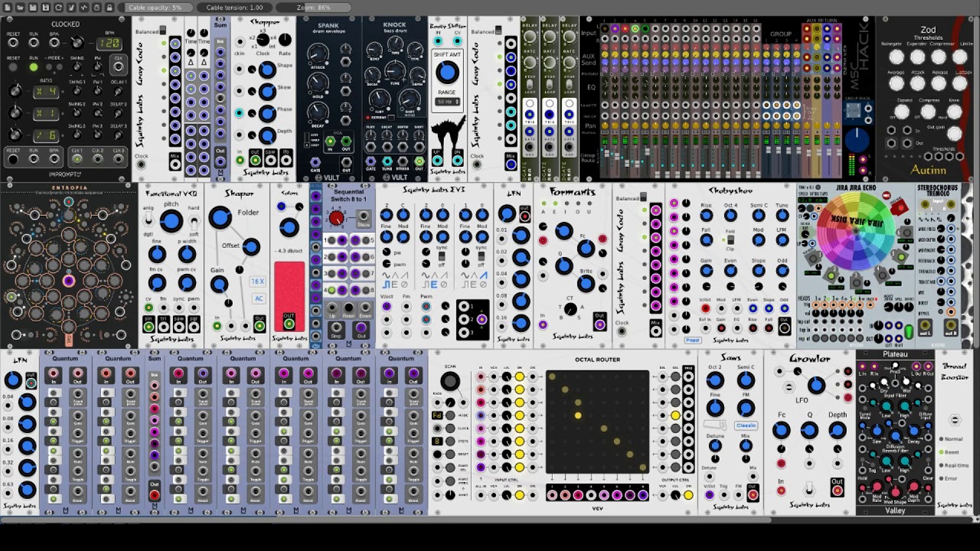Toggle the Thread Booster mode switch
This screenshot has height=551, width=980.
[x=955, y=420]
